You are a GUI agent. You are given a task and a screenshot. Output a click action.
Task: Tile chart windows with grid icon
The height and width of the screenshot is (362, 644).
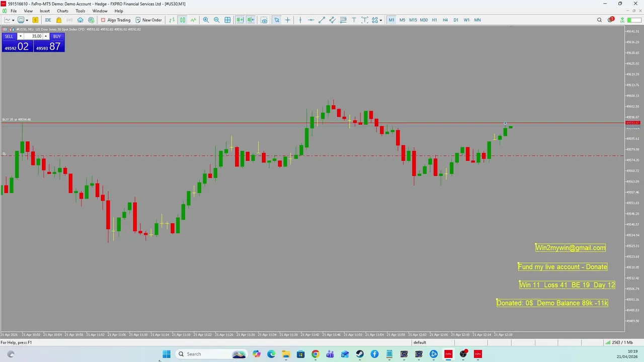227,20
